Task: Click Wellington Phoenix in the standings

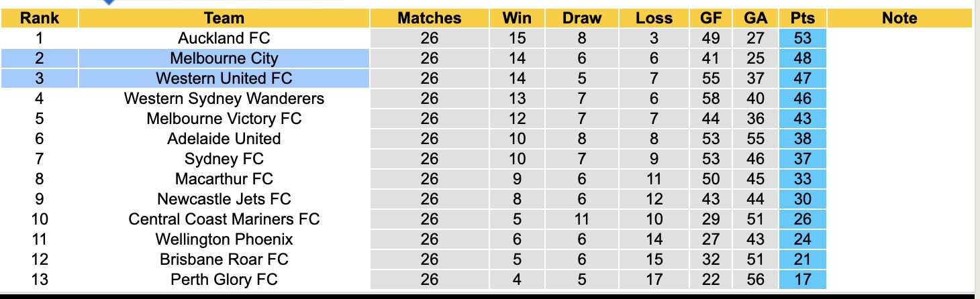Action: click(224, 239)
